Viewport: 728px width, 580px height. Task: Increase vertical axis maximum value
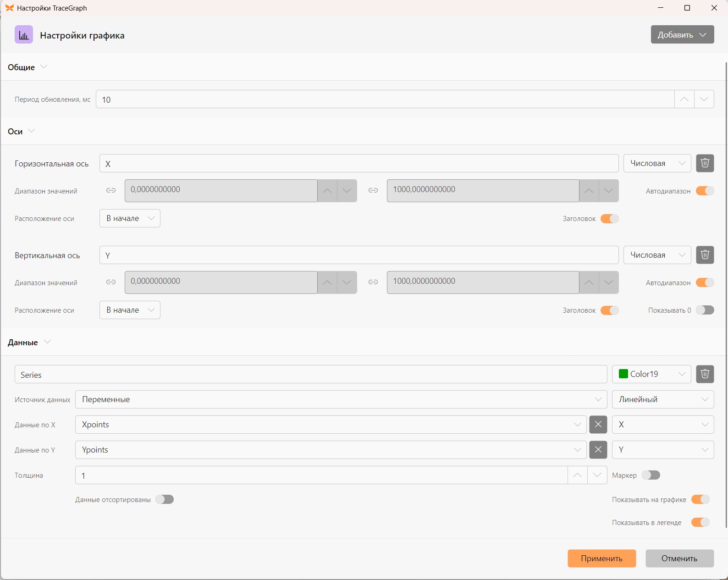(589, 282)
